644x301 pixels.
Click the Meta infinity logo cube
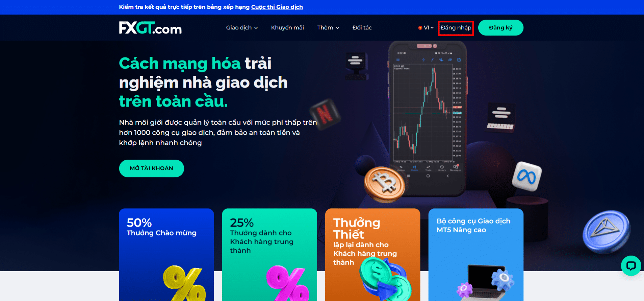tap(527, 176)
